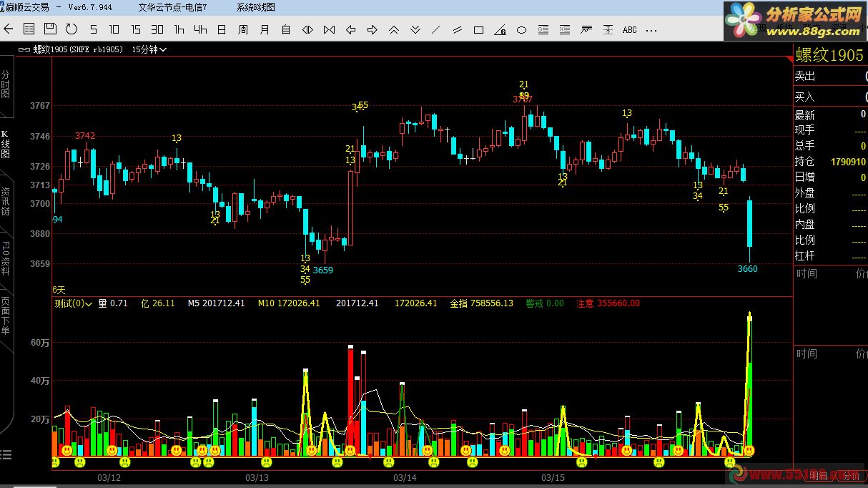The image size is (868, 488).
Task: Select the golden ratio angle tool
Action: coord(500,29)
